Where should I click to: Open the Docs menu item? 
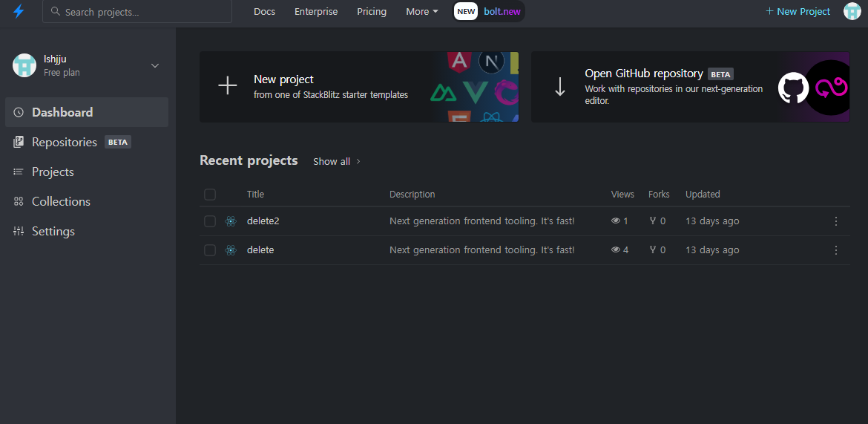264,12
